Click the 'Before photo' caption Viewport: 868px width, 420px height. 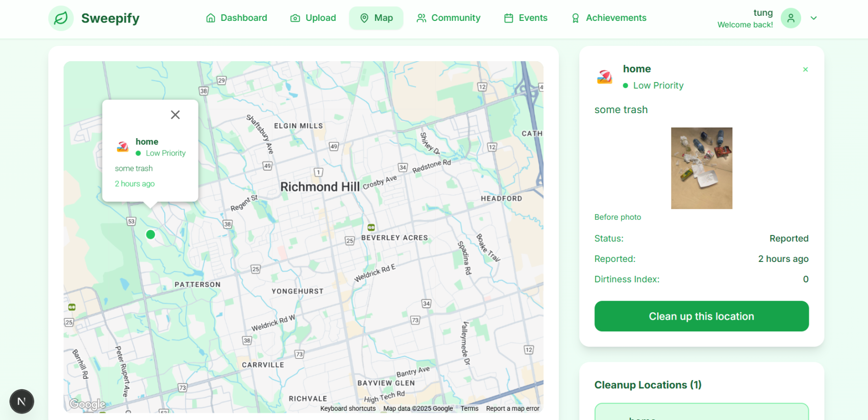617,217
